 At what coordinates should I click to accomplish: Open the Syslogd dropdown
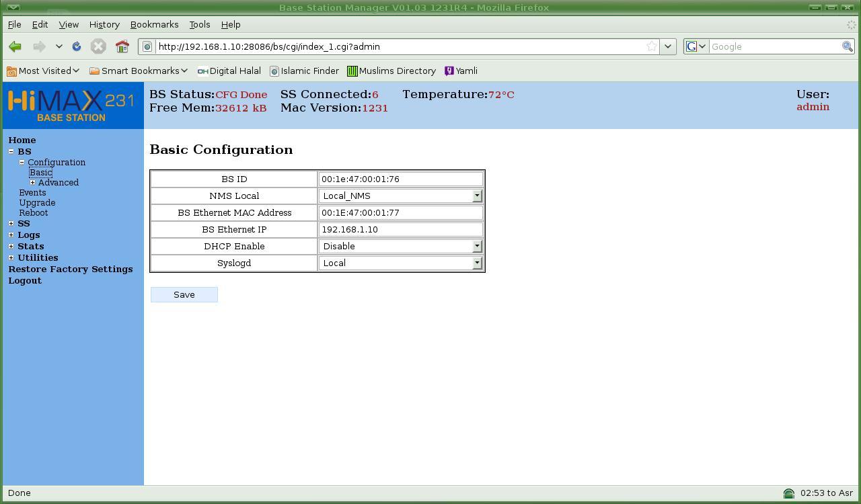tap(476, 263)
